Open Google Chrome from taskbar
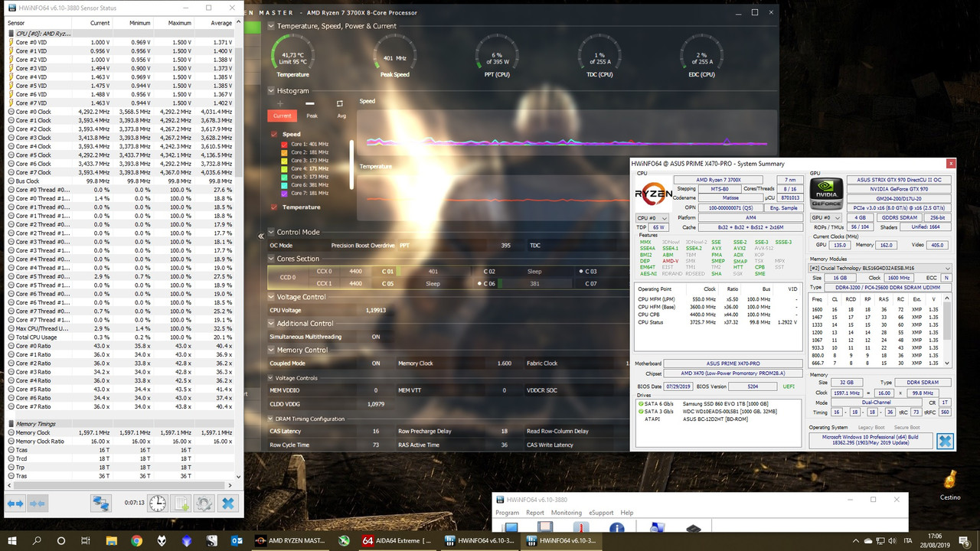Viewport: 980px width, 551px height. pos(138,540)
